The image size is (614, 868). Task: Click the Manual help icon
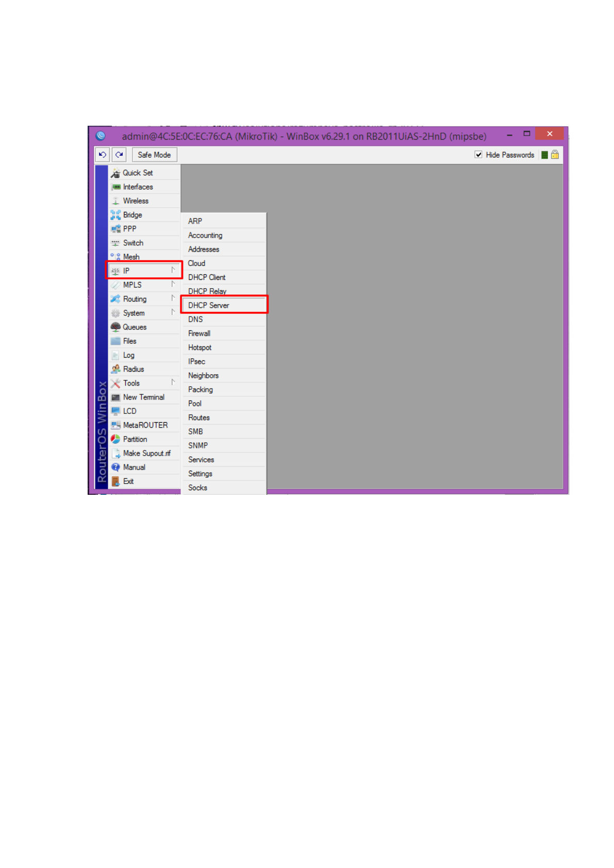point(115,468)
